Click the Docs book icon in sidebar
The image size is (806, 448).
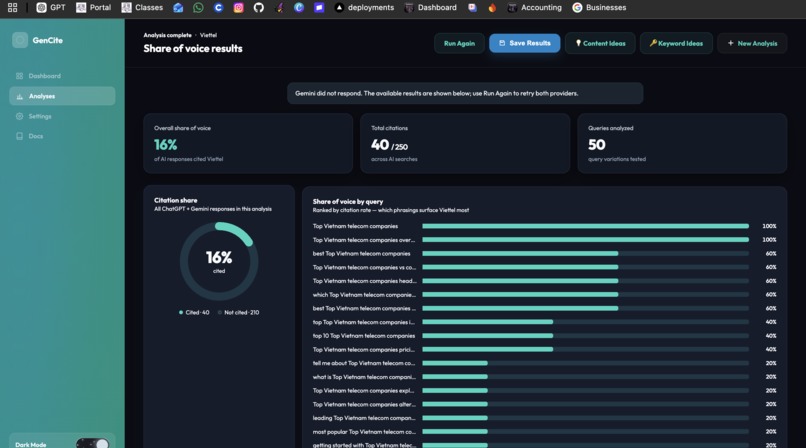point(20,136)
